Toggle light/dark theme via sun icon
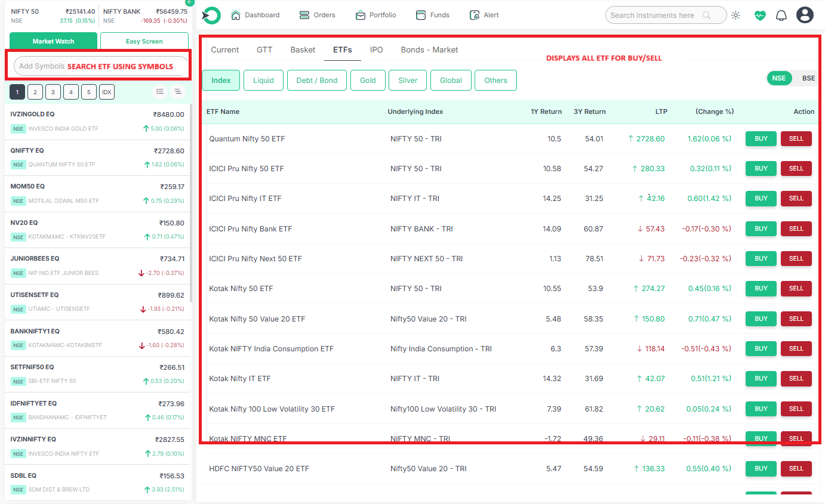The height and width of the screenshot is (504, 825). coord(735,15)
